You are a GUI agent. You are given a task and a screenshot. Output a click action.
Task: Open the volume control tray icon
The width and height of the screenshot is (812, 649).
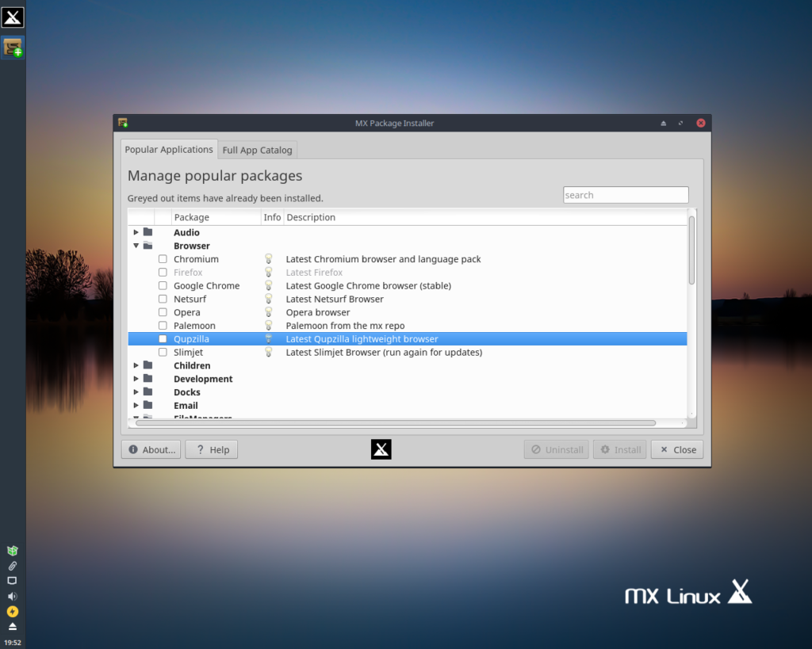coord(13,596)
